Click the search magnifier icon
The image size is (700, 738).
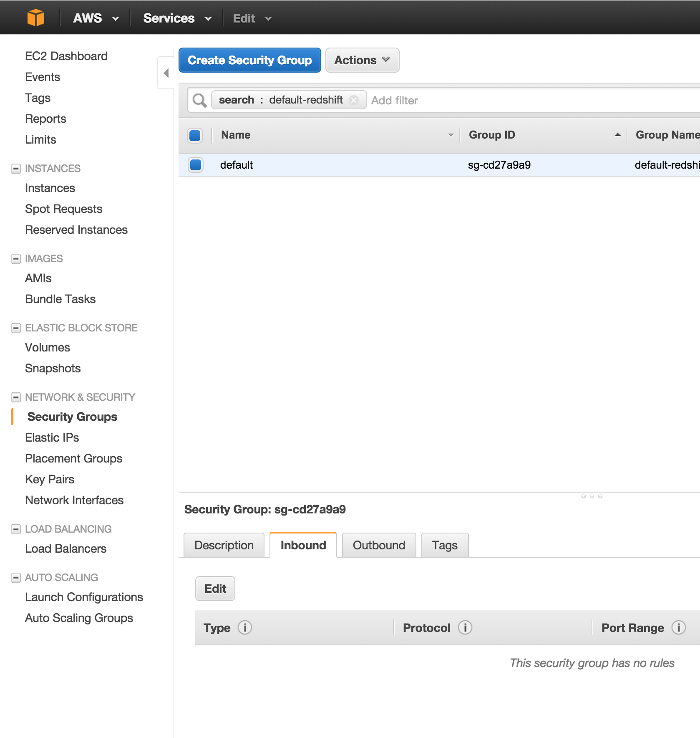click(x=199, y=100)
